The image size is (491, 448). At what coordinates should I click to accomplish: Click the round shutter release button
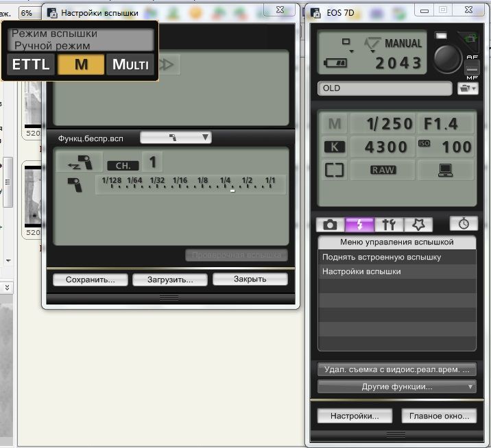point(448,59)
